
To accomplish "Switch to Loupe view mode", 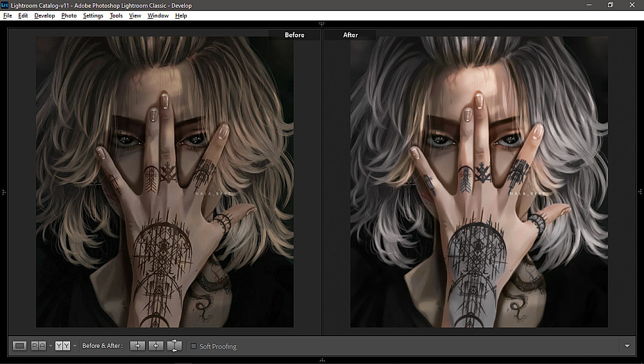I will (x=19, y=346).
